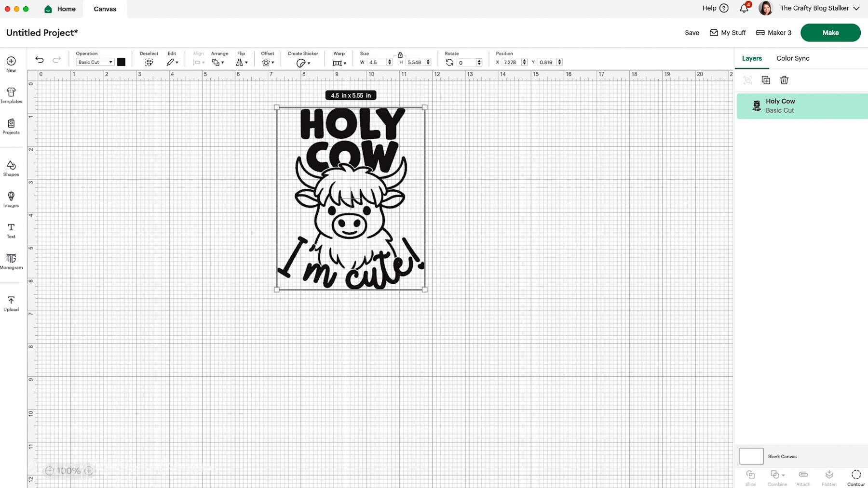Click the Attach tool
Screen dimensions: 868x488
[x=803, y=478]
